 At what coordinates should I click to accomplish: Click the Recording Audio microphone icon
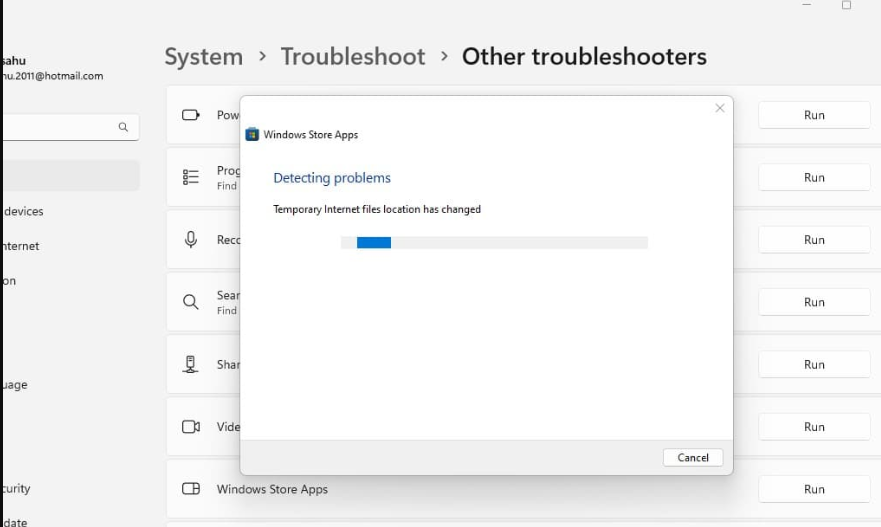tap(190, 239)
